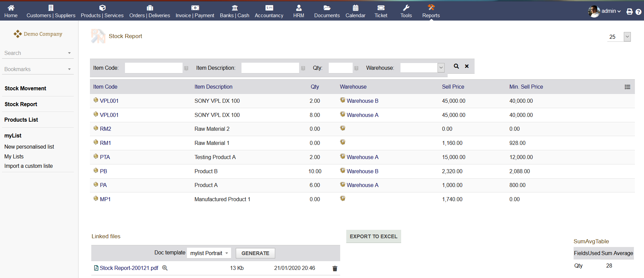Delete Stock Report-200121.pdf via trash icon
The height and width of the screenshot is (278, 644).
tap(335, 269)
